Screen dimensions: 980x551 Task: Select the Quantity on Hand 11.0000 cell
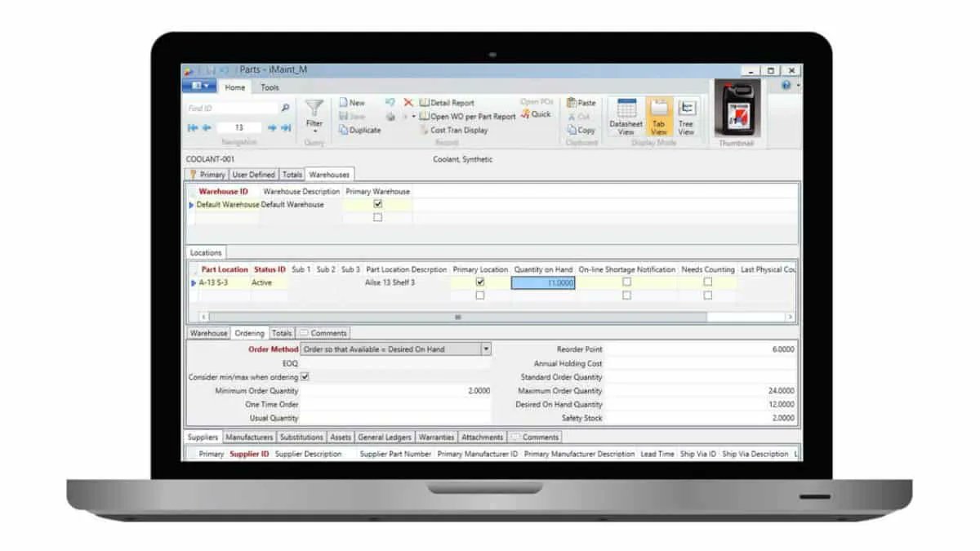coord(544,282)
